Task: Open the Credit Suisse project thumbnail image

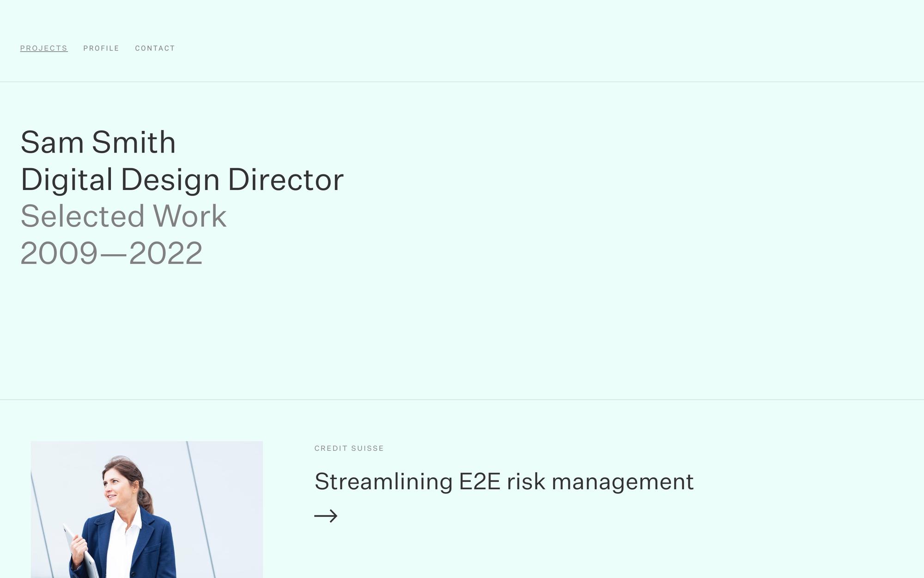Action: click(x=147, y=510)
